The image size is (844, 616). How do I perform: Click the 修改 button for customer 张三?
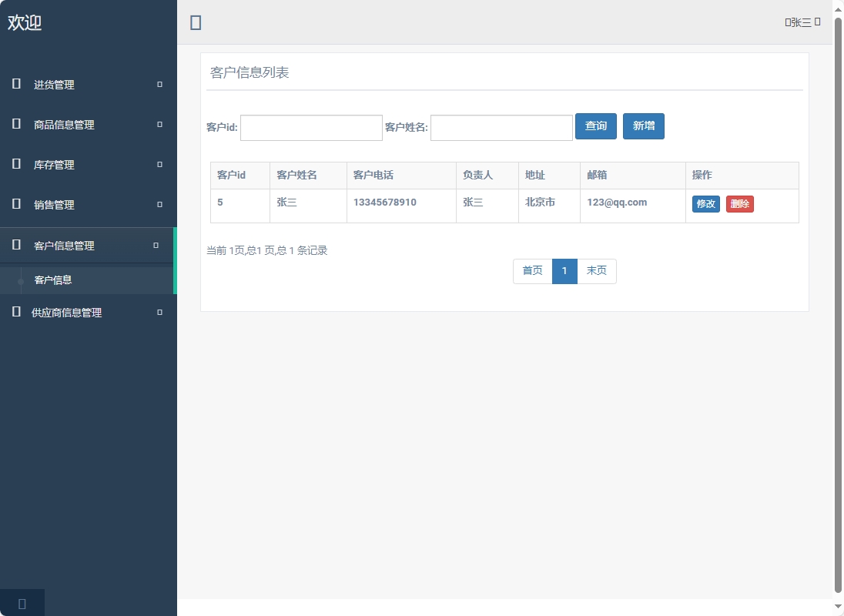tap(705, 205)
